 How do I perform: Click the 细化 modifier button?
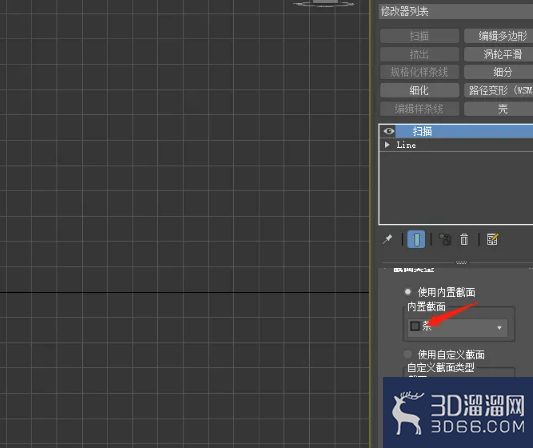point(419,90)
